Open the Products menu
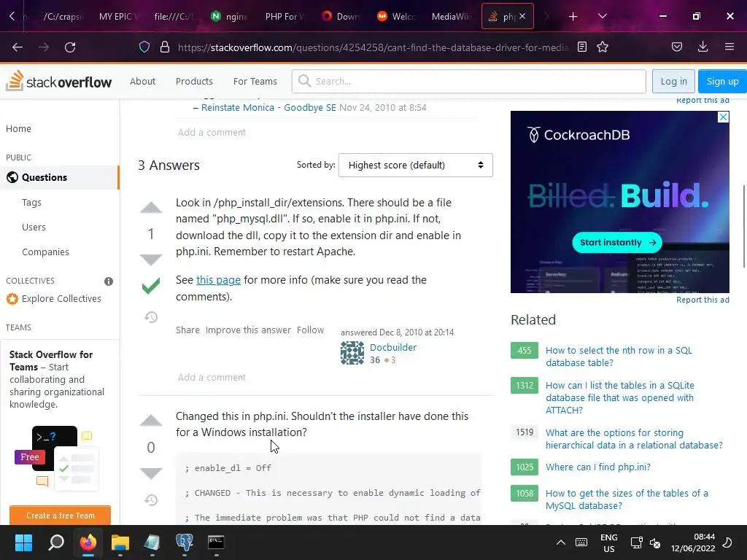 click(x=194, y=82)
